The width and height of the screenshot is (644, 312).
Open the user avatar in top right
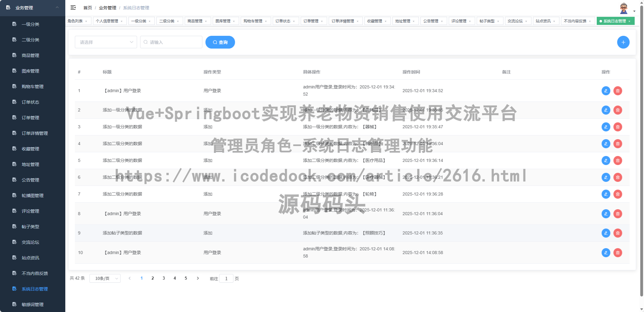(624, 8)
